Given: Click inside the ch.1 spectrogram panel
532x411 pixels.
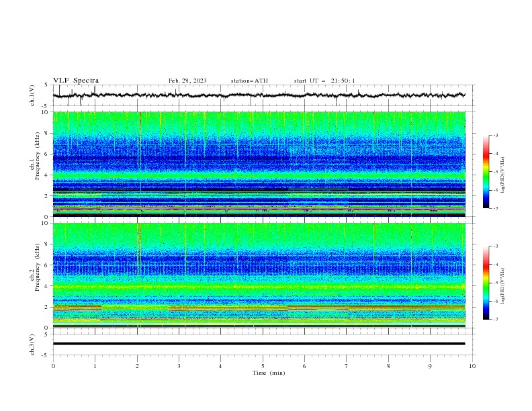Looking at the screenshot, I should 259,164.
